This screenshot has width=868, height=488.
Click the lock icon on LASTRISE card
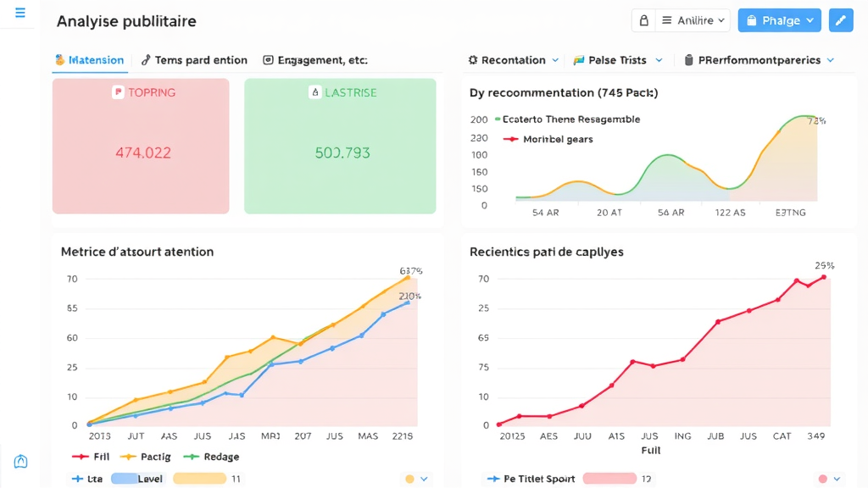click(x=315, y=92)
